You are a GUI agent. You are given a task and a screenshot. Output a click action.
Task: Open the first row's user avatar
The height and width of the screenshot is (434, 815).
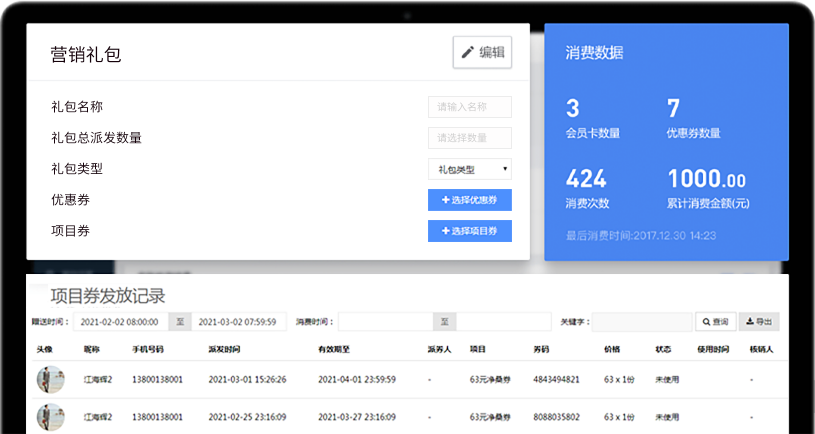point(52,380)
